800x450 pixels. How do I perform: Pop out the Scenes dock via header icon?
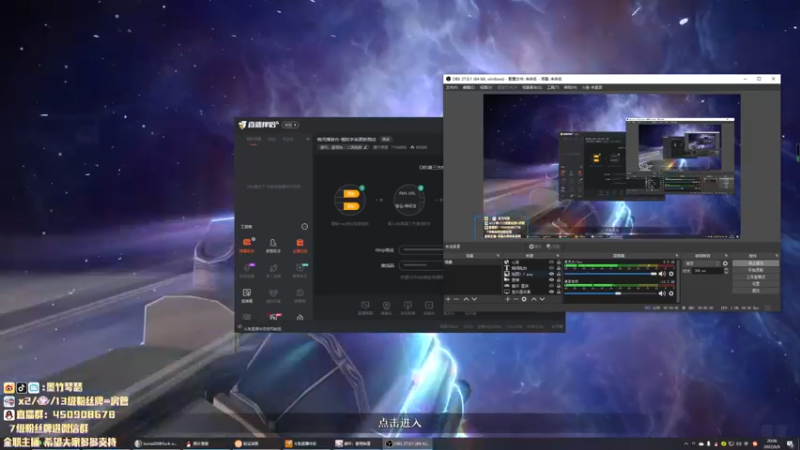tap(498, 256)
